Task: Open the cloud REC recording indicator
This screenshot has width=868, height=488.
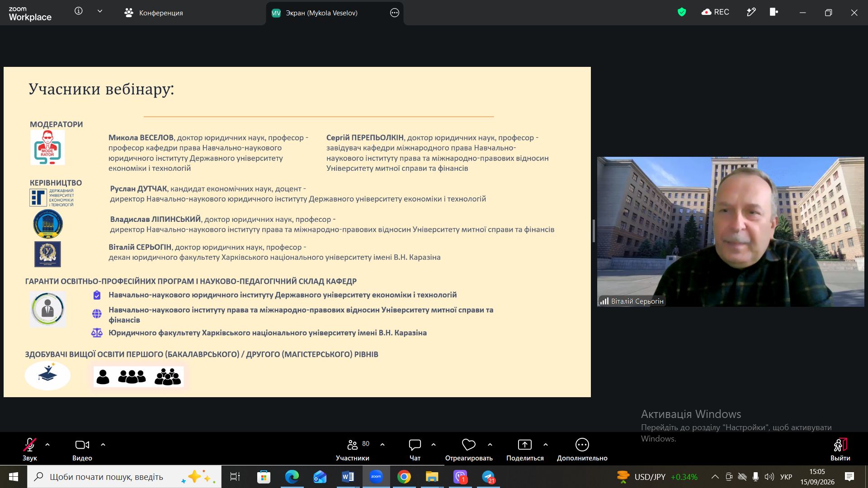Action: coord(715,12)
